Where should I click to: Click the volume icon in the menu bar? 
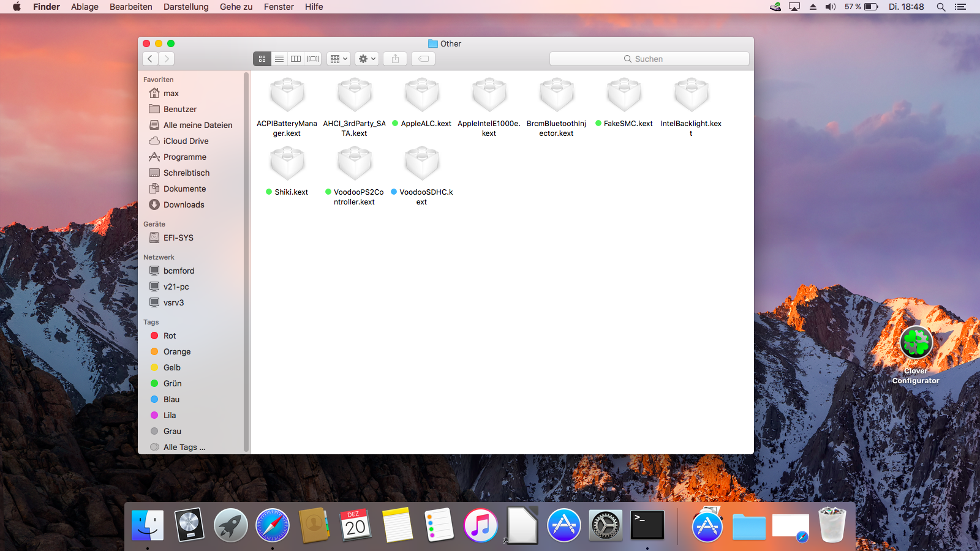click(x=831, y=7)
